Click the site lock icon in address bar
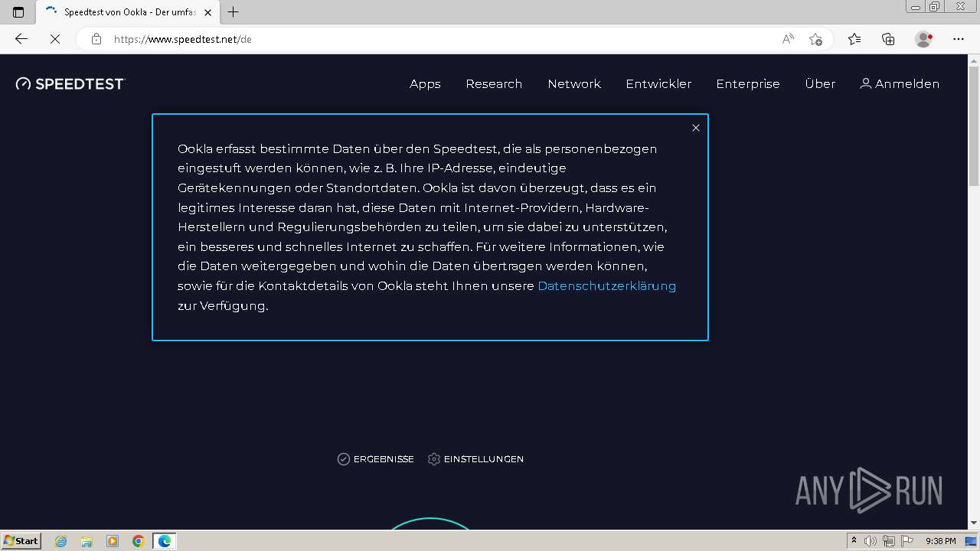Image resolution: width=980 pixels, height=551 pixels. 96,39
